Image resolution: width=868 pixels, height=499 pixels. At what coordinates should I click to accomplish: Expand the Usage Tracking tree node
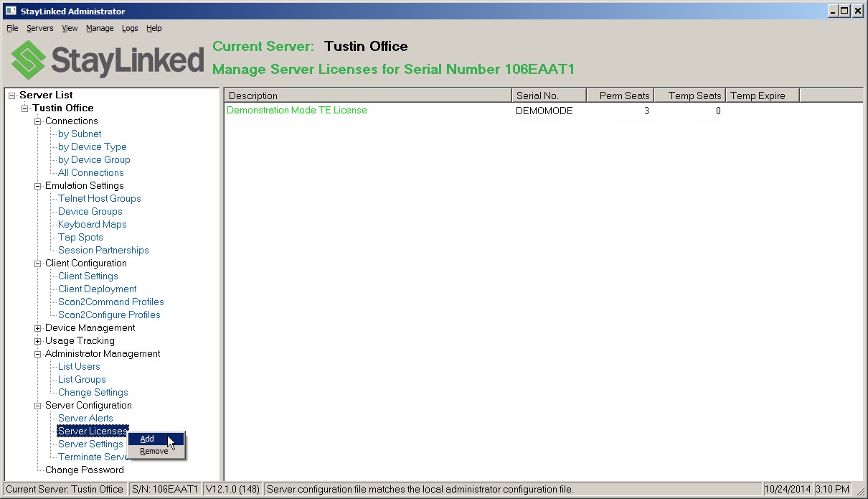[37, 340]
